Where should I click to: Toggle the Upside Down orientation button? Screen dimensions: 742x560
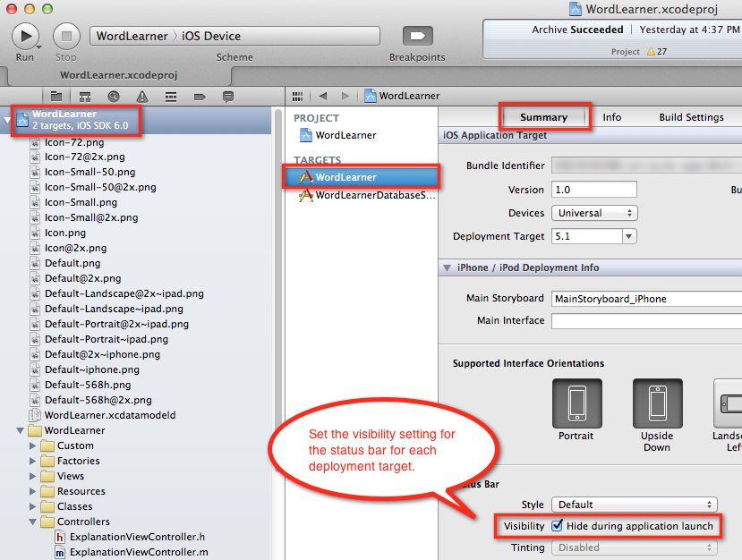pos(658,403)
